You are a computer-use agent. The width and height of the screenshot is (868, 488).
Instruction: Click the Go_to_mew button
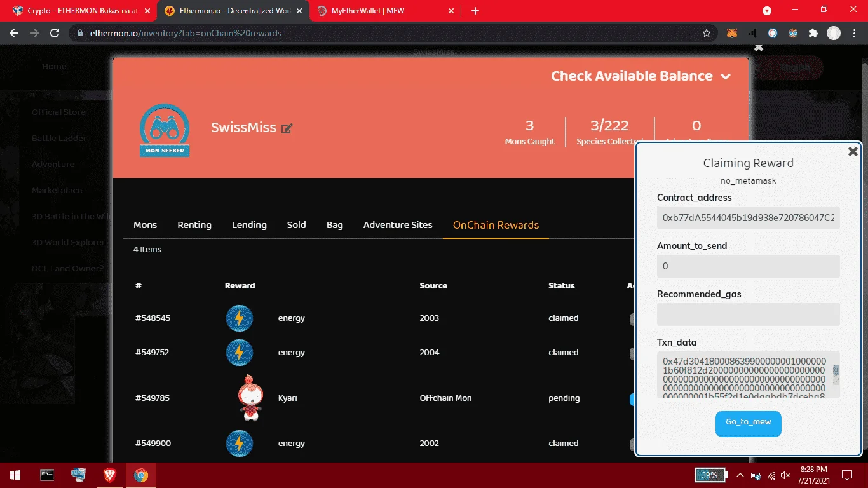click(748, 424)
